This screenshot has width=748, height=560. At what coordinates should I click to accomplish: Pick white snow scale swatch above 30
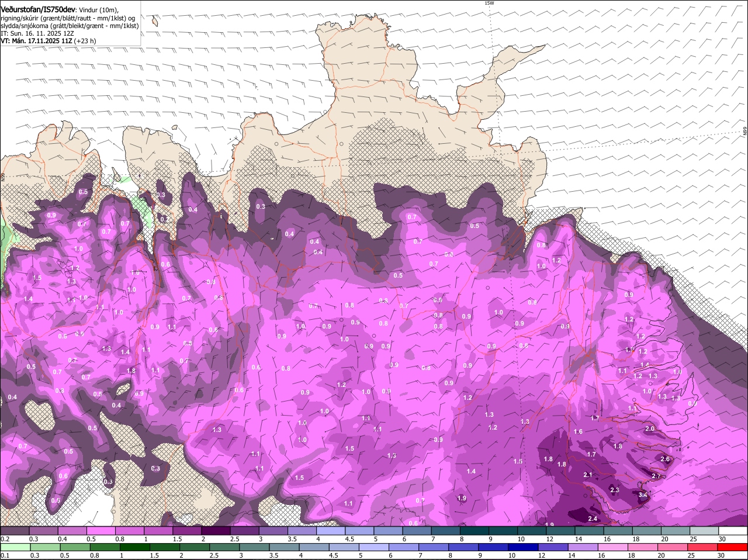tap(733, 531)
